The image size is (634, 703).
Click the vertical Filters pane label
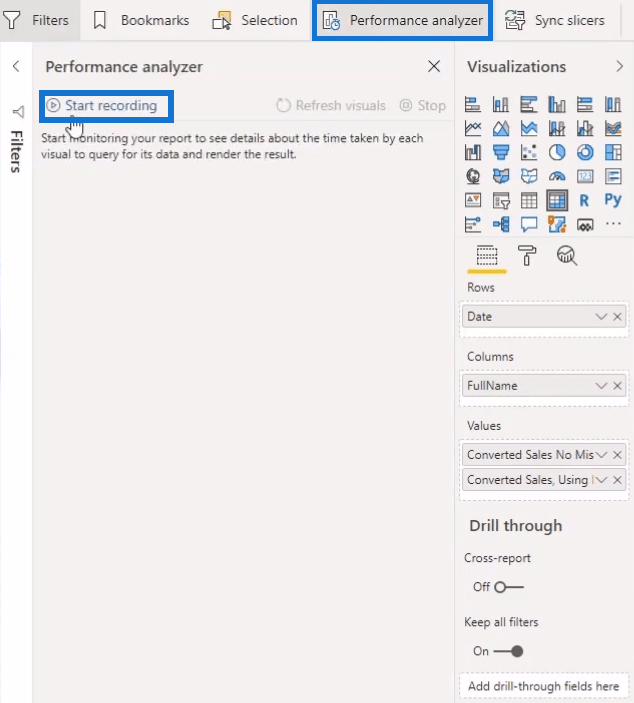[16, 151]
